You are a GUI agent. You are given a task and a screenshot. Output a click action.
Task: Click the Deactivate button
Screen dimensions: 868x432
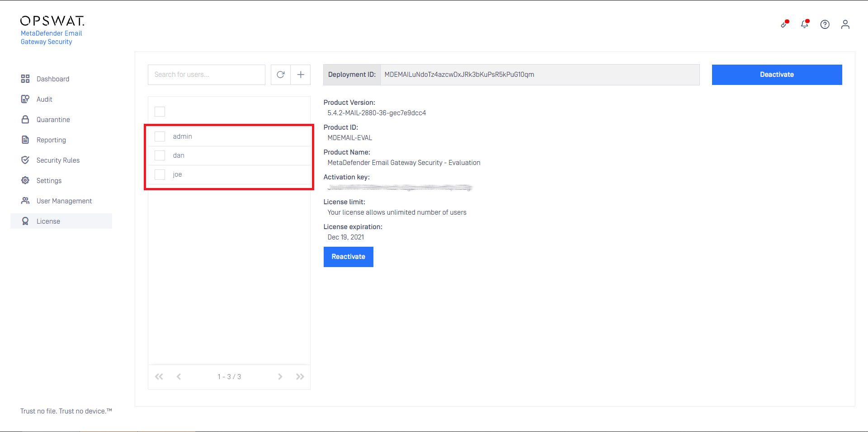point(777,75)
